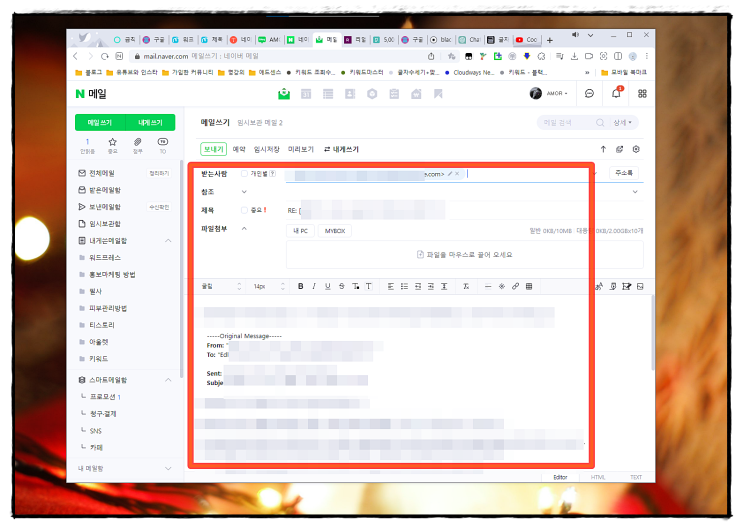Screen dimensions: 743x529
Task: Open the text background color tool
Action: (369, 286)
